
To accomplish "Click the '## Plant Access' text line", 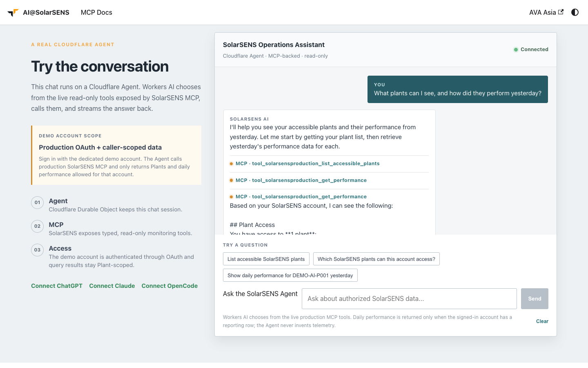I will point(252,225).
